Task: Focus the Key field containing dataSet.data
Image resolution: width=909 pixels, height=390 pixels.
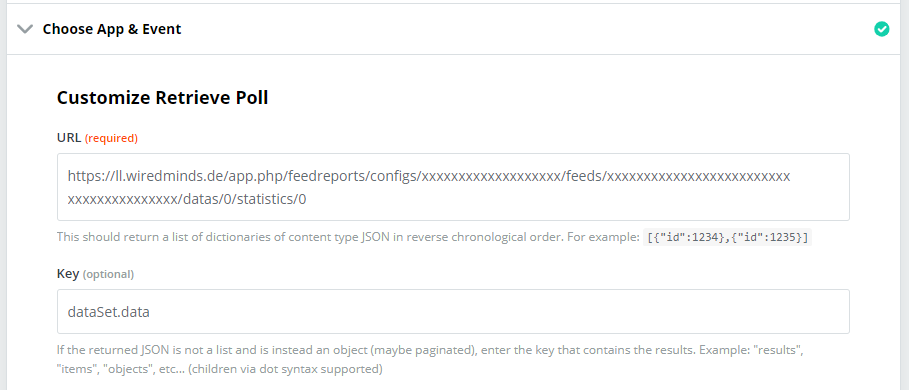Action: point(453,312)
